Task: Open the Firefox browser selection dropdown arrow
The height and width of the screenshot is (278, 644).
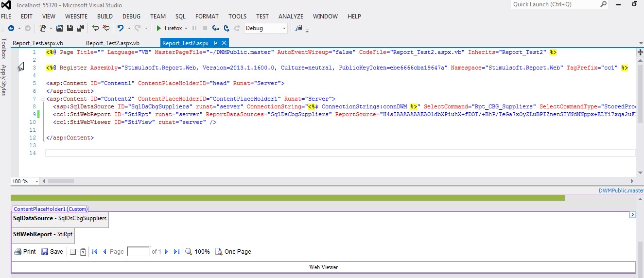Action: (x=186, y=28)
